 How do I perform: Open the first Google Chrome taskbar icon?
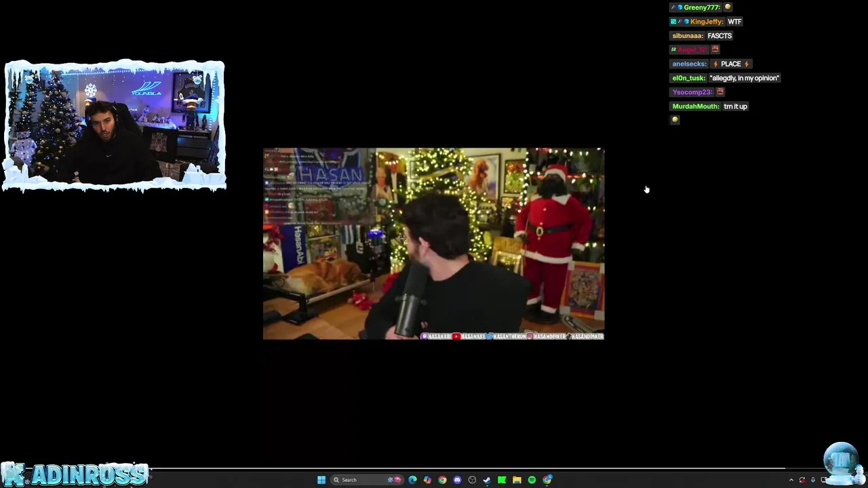pyautogui.click(x=442, y=480)
